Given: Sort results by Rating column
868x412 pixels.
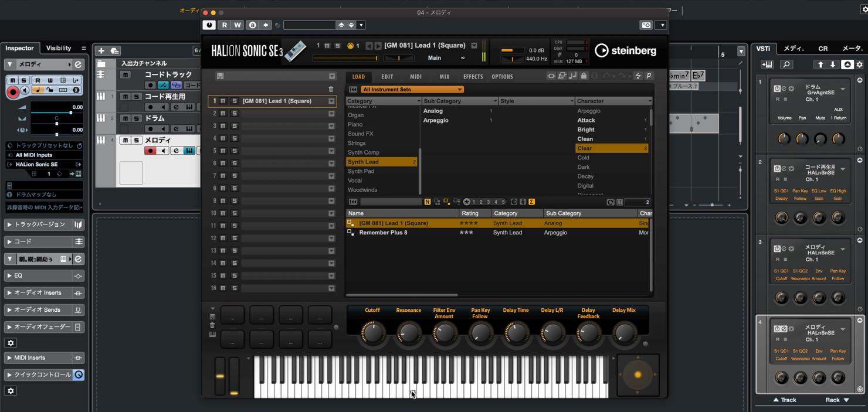Looking at the screenshot, I should pyautogui.click(x=474, y=213).
